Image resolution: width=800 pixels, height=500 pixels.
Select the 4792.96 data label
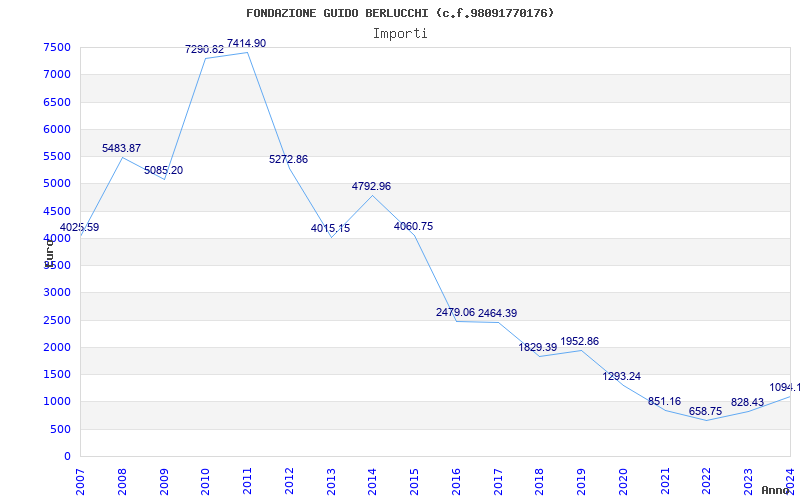point(371,186)
